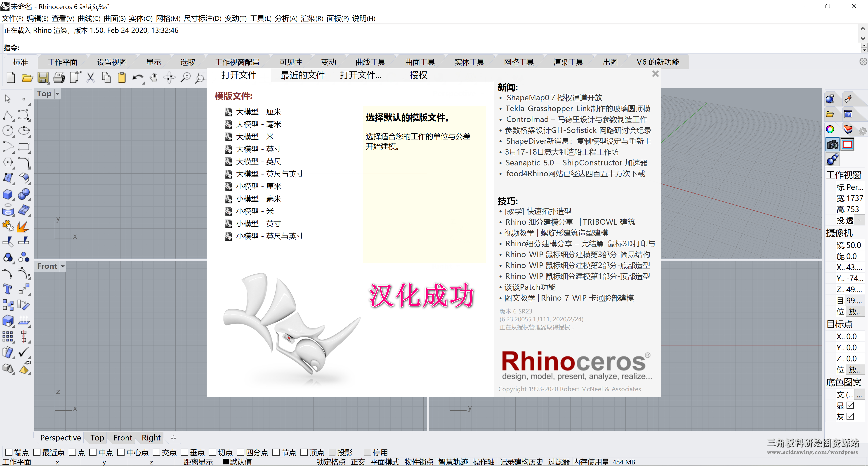Viewport: 868px width, 466px height.
Task: Expand the Front viewport menu arrow
Action: pos(63,266)
